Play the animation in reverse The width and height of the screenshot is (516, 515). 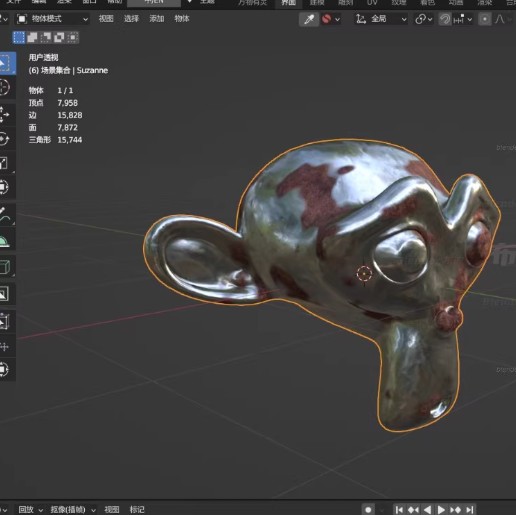[x=427, y=509]
